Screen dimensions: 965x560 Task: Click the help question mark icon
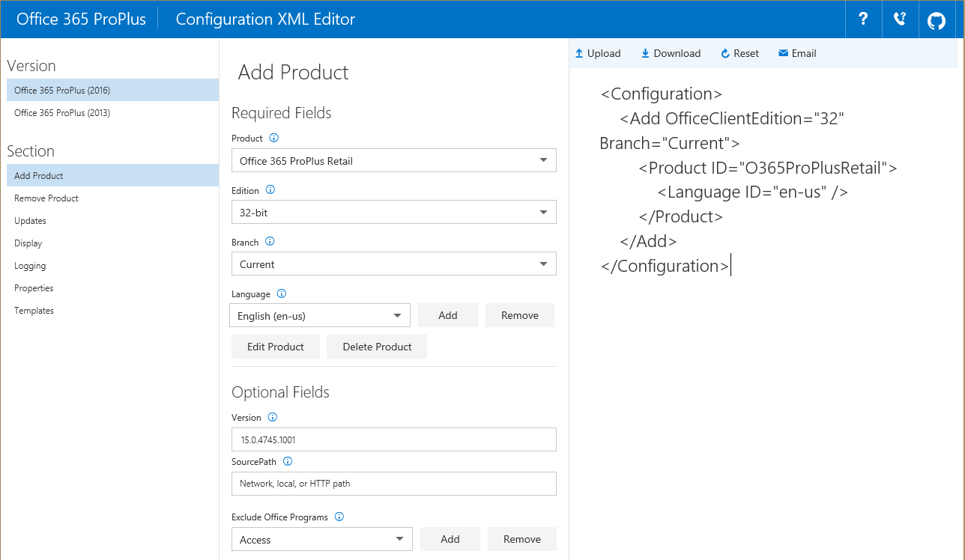coord(863,19)
